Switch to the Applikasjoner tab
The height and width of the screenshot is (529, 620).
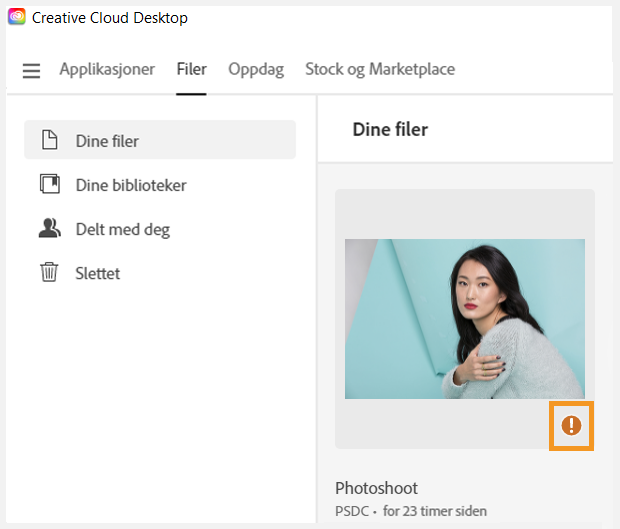pos(107,69)
